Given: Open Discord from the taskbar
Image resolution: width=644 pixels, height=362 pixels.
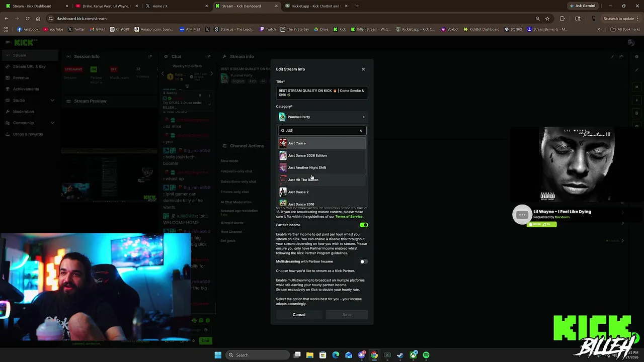Looking at the screenshot, I should [361, 355].
